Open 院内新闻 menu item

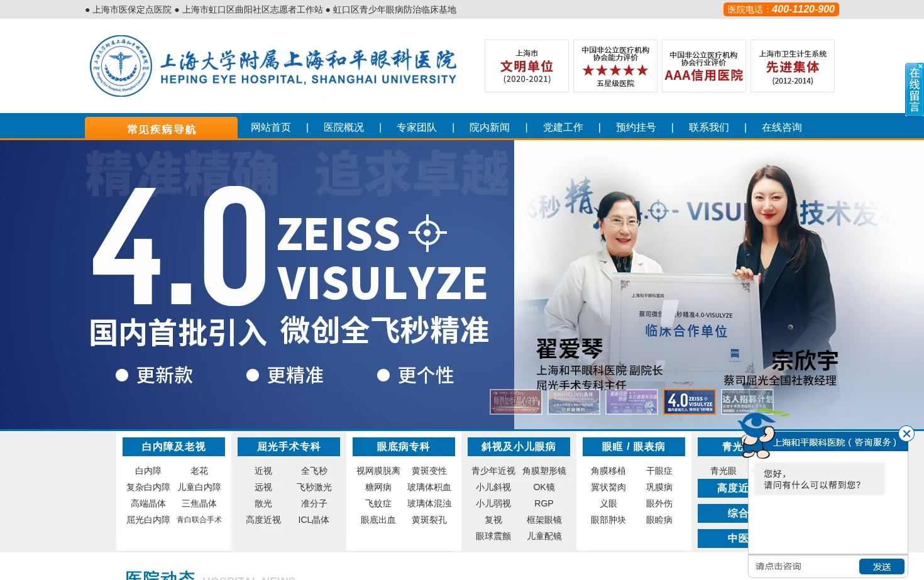(x=490, y=128)
